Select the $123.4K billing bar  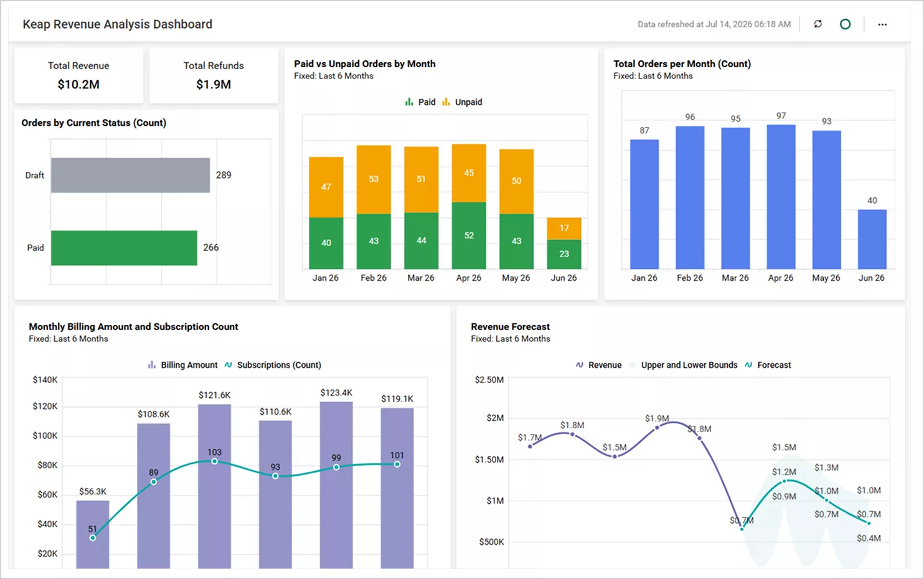[336, 485]
